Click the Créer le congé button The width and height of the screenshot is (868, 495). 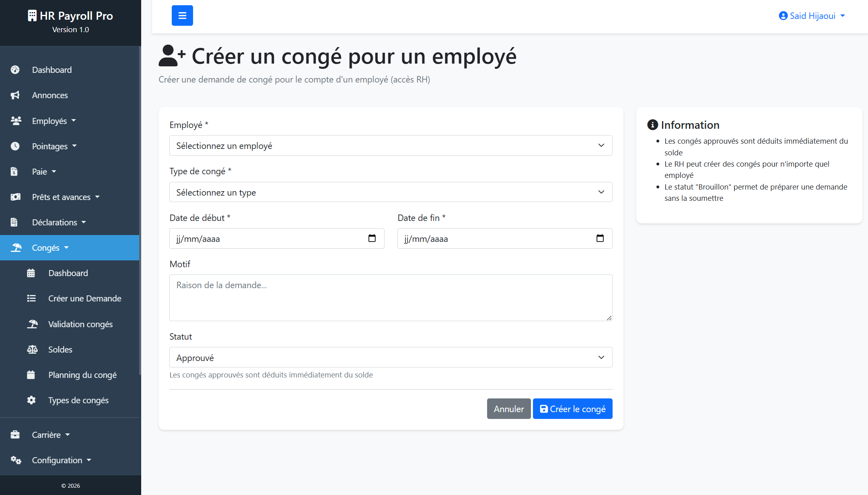(572, 408)
